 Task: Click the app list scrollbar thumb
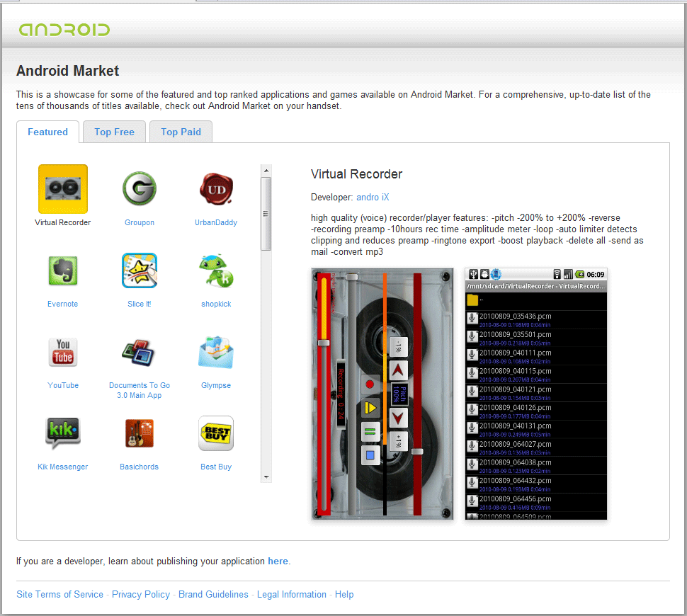266,214
